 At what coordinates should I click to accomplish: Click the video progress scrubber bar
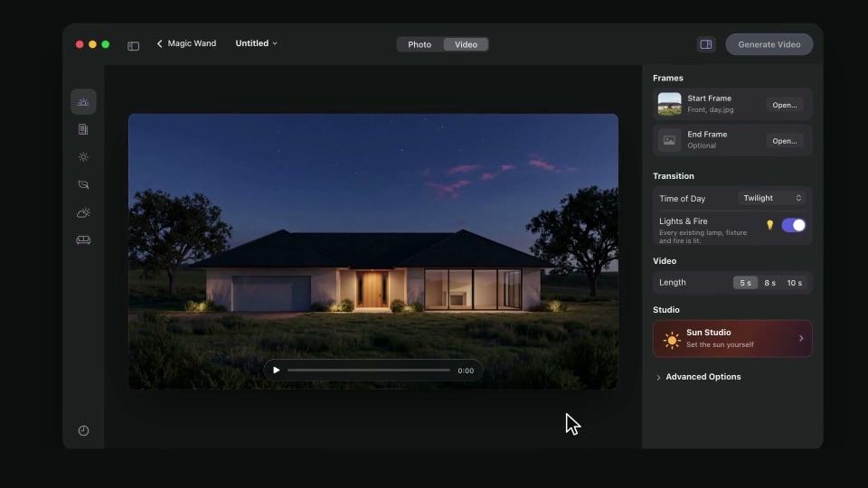click(x=369, y=371)
